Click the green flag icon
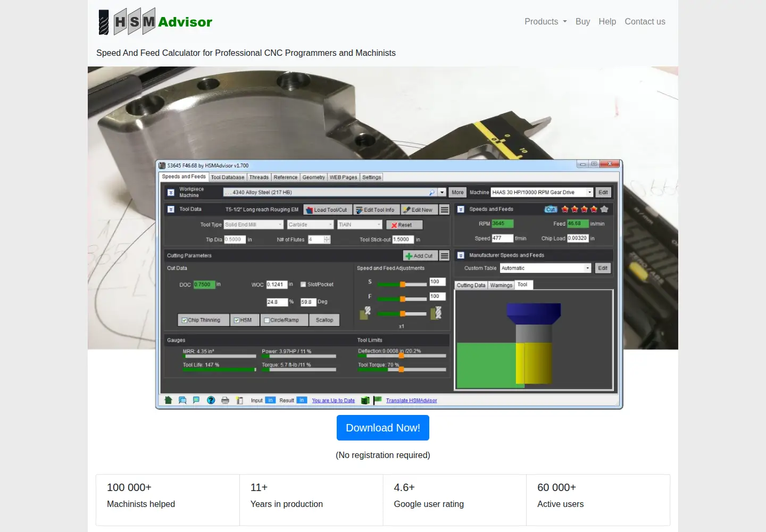Screen dimensions: 766x532 point(378,400)
